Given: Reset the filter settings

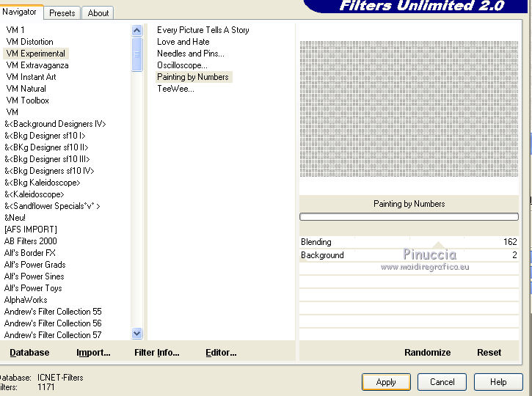Looking at the screenshot, I should 489,353.
